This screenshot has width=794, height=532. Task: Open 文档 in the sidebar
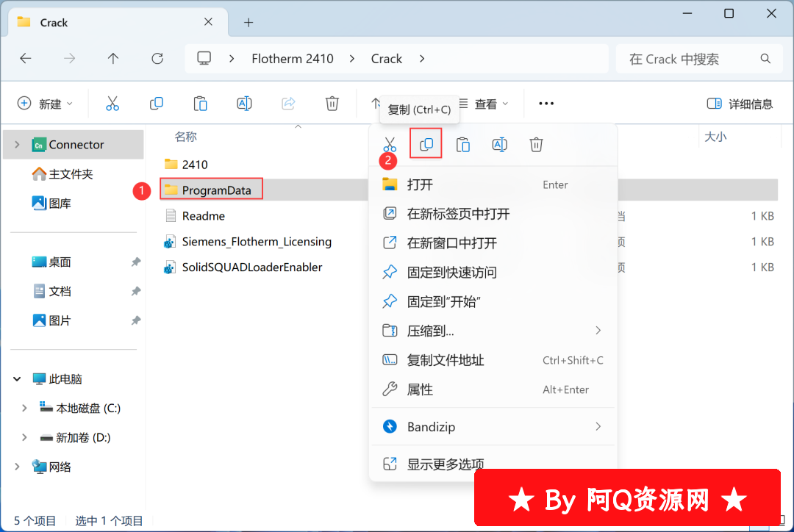pyautogui.click(x=51, y=292)
